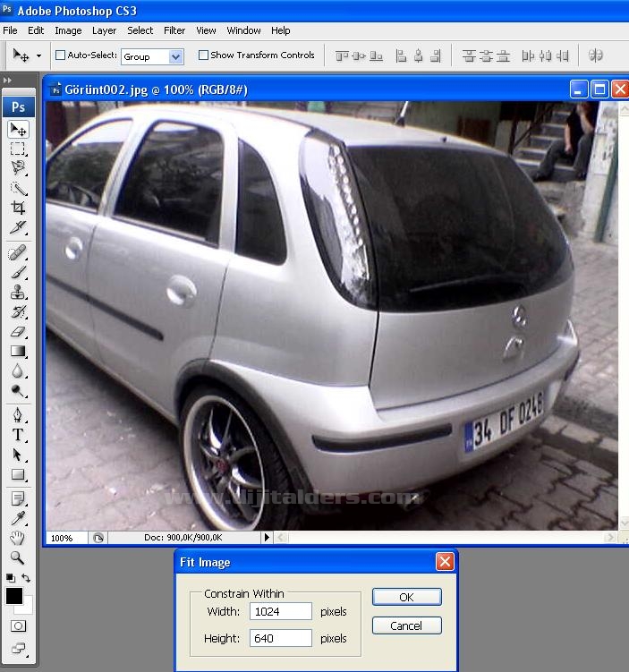Screen dimensions: 629x672
Task: Select the Move tool in the toolbox
Action: coord(18,130)
